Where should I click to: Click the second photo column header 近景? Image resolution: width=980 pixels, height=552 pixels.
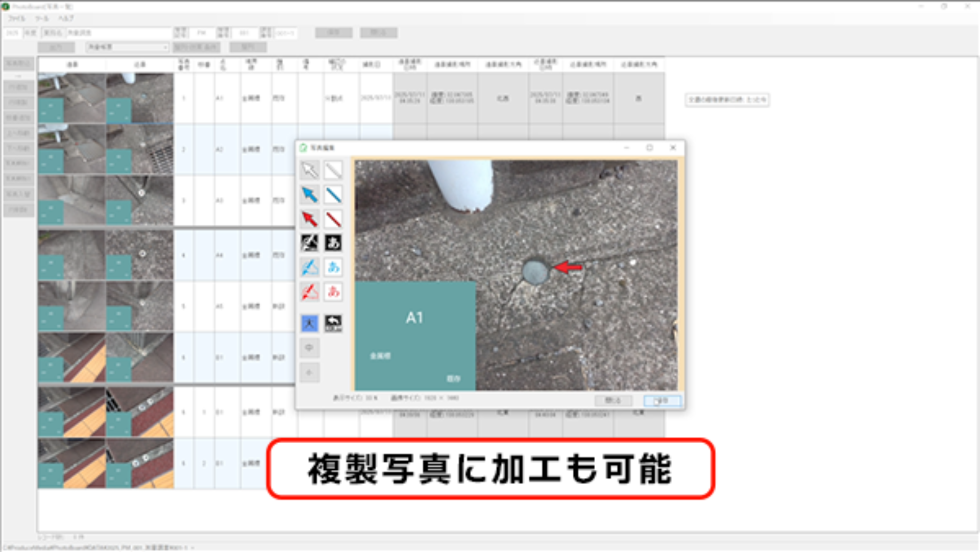(x=139, y=64)
